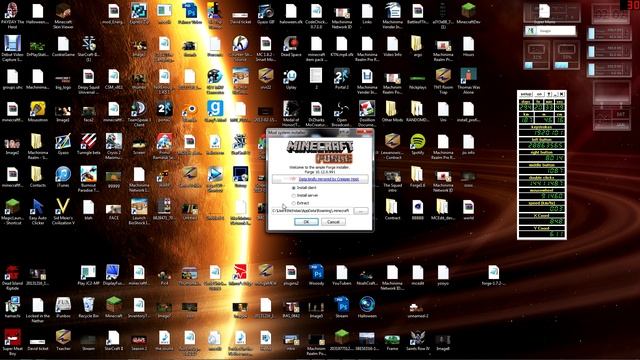This screenshot has width=640, height=360.
Task: Launch Debut Video Capture shortcut
Action: pyautogui.click(x=12, y=48)
